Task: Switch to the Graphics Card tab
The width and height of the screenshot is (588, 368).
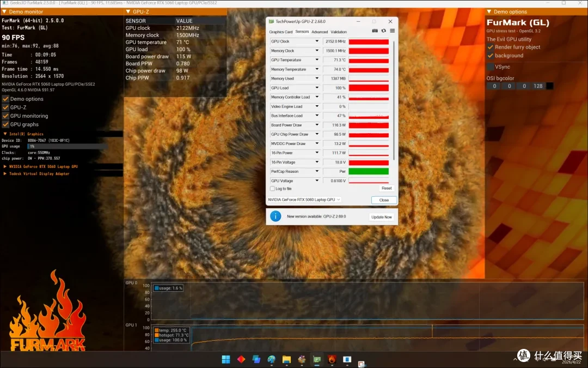Action: (x=281, y=32)
